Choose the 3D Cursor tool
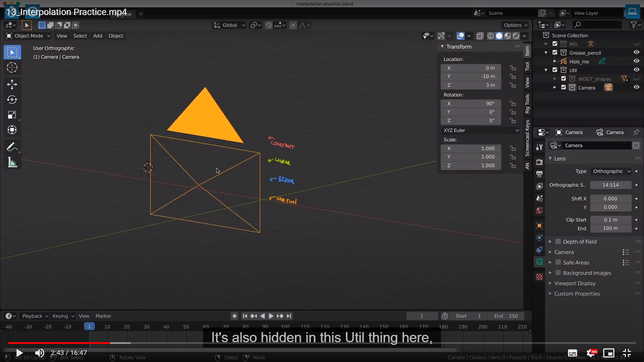644x362 pixels. (12, 68)
